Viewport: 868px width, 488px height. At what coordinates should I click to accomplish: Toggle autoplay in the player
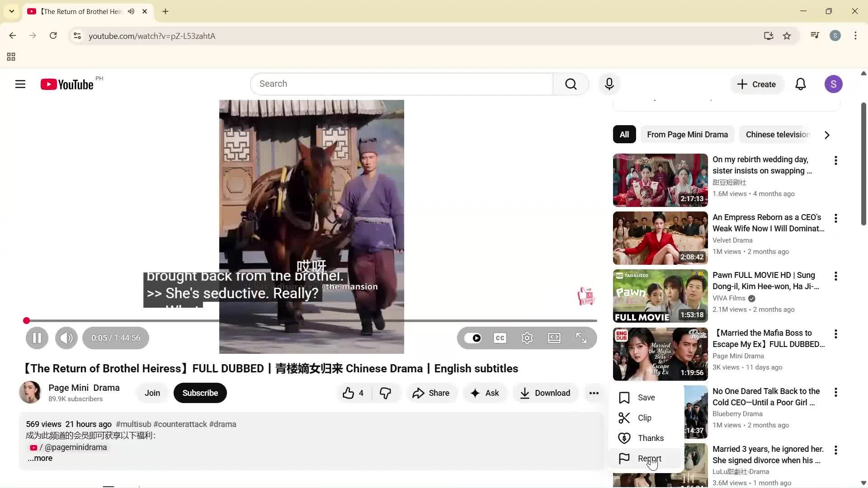point(473,338)
